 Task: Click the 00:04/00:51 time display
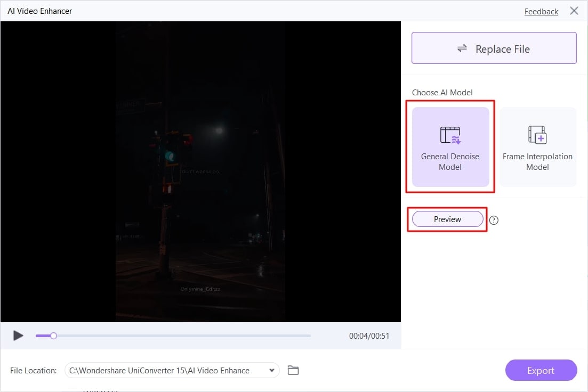[x=369, y=336]
